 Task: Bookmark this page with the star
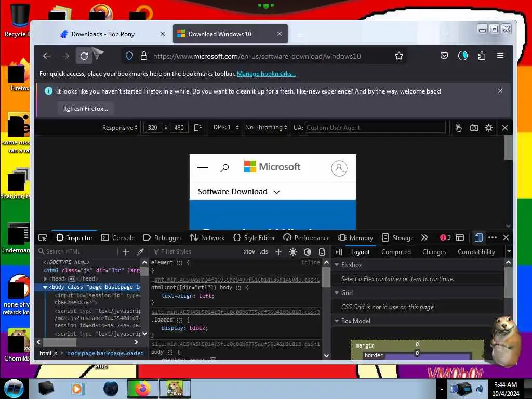click(399, 56)
